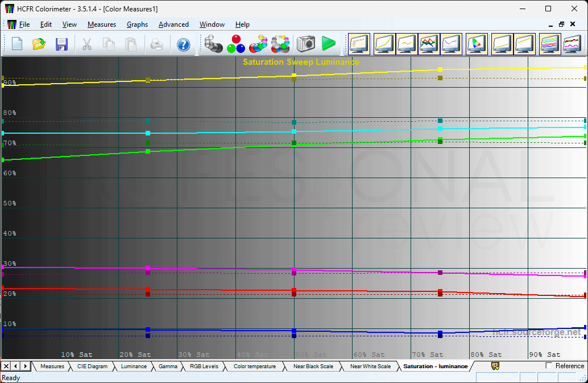Enable the Reference checkbox
Image resolution: width=588 pixels, height=383 pixels.
(x=549, y=365)
